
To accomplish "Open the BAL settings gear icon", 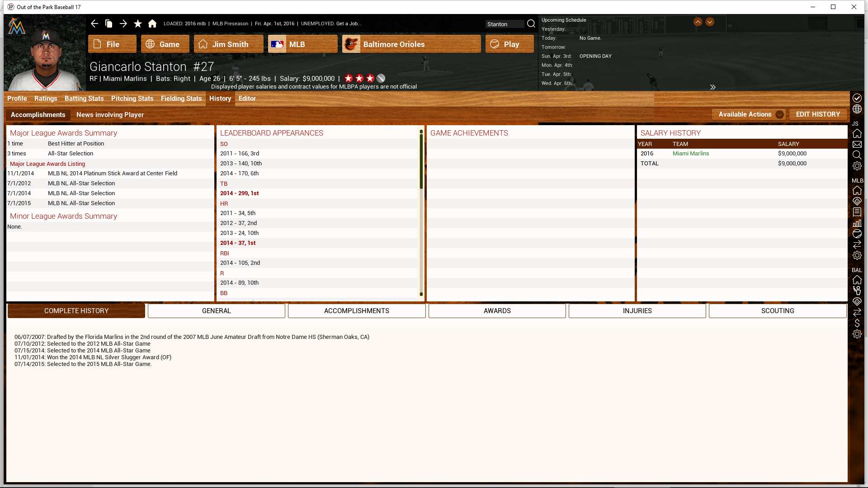I will click(857, 334).
